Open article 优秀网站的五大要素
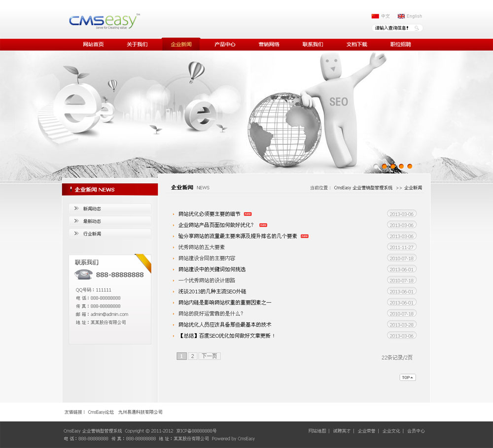 pyautogui.click(x=202, y=247)
